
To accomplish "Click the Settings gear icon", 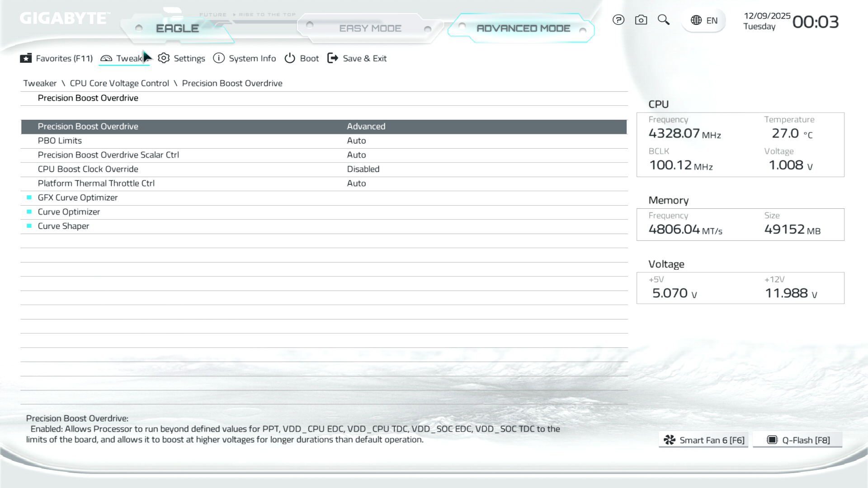I will pyautogui.click(x=164, y=58).
